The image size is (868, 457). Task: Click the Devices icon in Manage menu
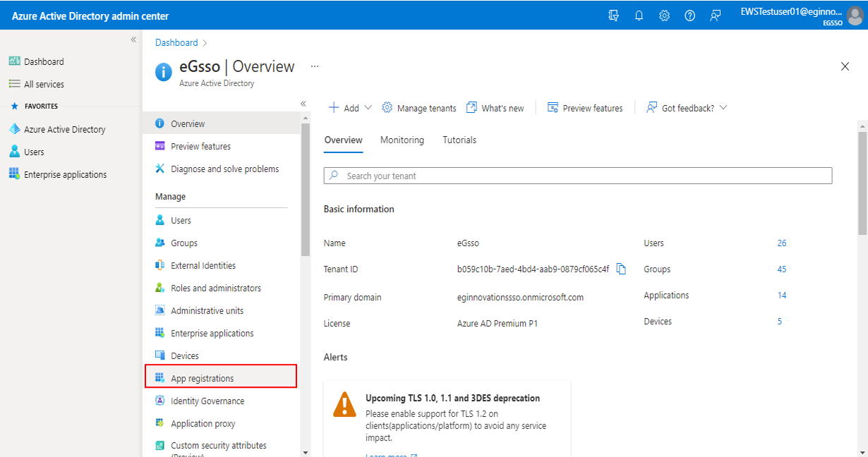pos(159,355)
